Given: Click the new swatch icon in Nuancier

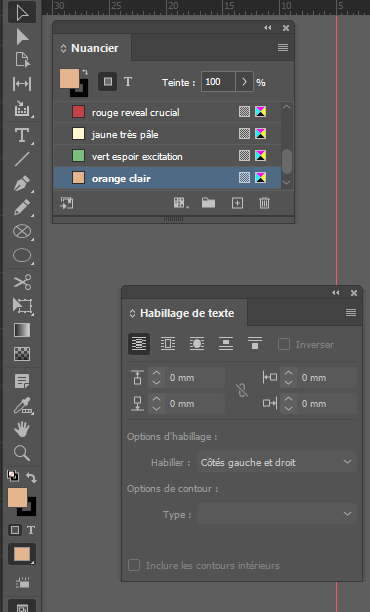Looking at the screenshot, I should tap(237, 203).
